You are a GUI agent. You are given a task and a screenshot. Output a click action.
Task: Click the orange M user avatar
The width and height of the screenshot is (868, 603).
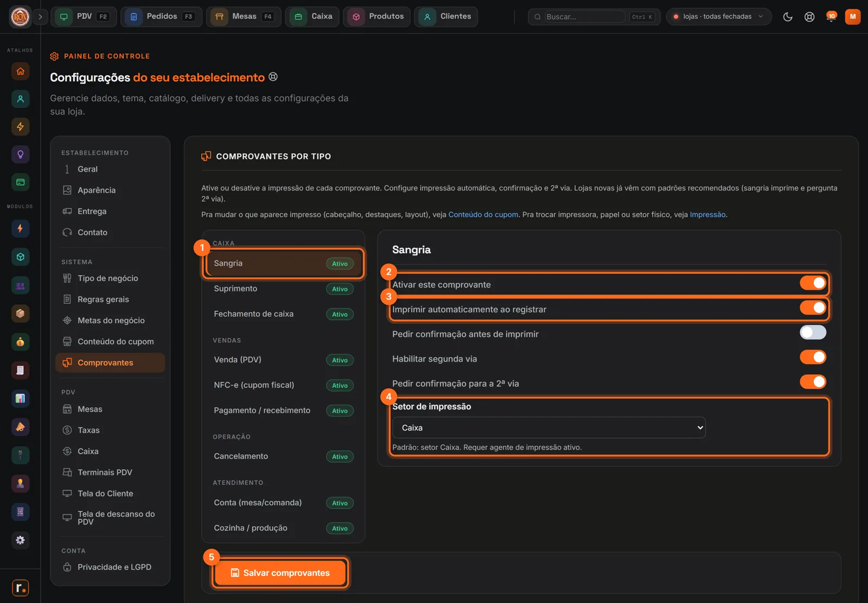853,16
